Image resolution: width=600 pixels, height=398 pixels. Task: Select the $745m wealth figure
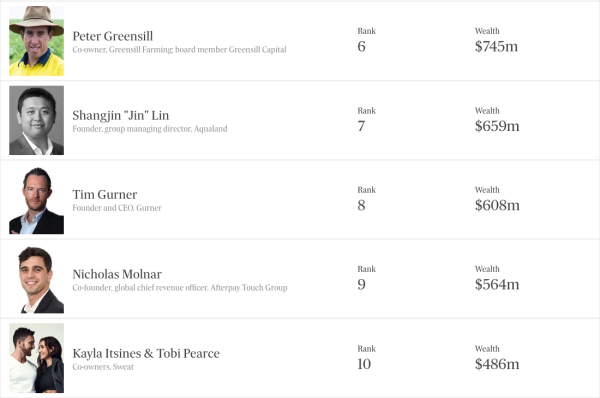pos(496,46)
